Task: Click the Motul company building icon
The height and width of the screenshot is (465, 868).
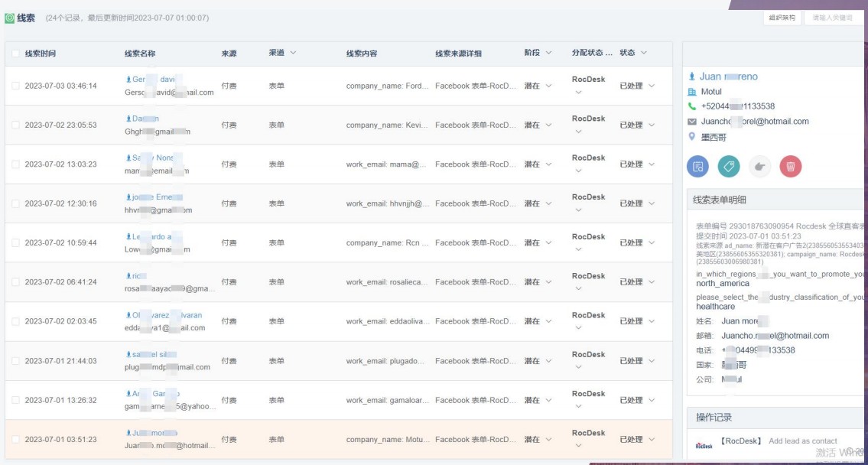Action: tap(692, 91)
